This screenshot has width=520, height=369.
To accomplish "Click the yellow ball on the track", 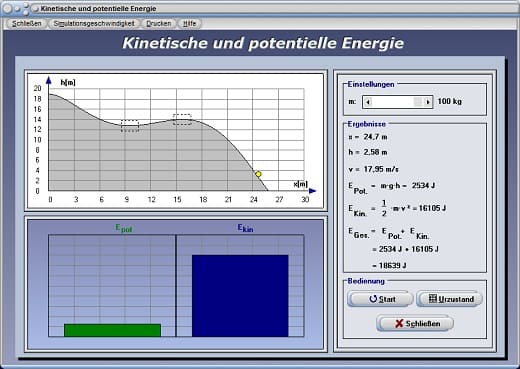I will pos(258,174).
